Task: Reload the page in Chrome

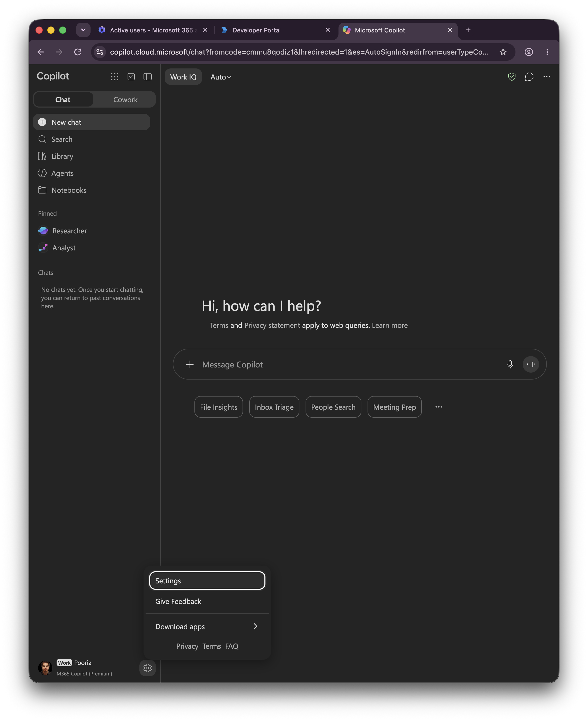Action: pyautogui.click(x=78, y=52)
